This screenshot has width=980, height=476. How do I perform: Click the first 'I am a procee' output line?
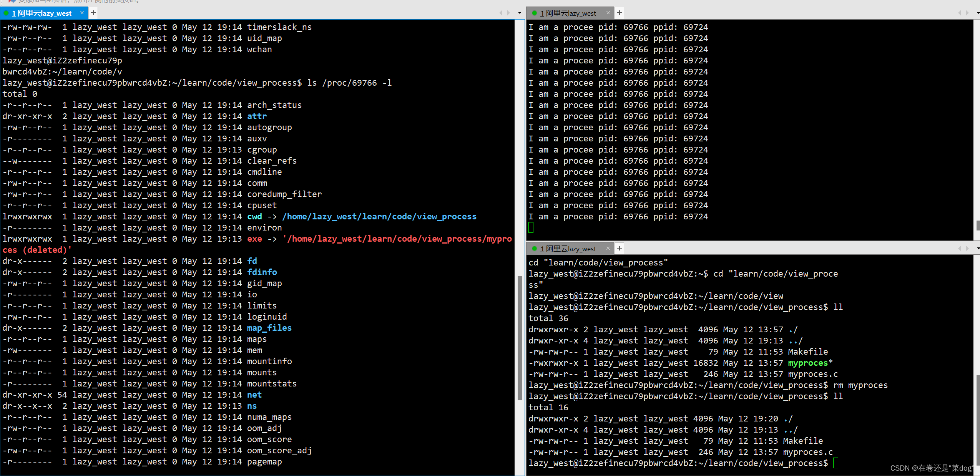click(618, 27)
